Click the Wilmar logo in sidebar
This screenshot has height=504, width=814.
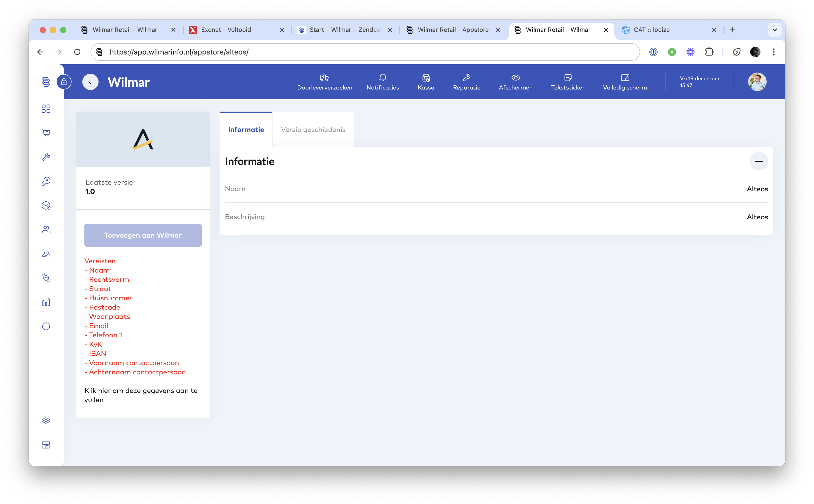pyautogui.click(x=46, y=82)
